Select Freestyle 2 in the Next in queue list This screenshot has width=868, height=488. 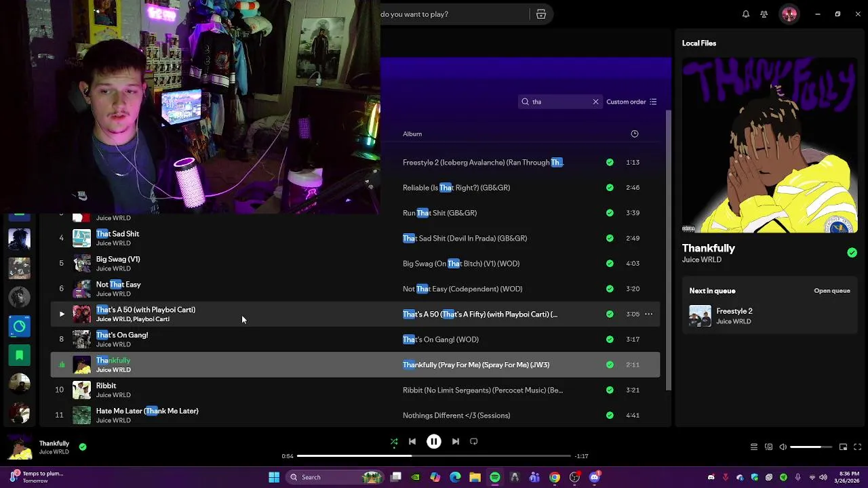tap(770, 316)
